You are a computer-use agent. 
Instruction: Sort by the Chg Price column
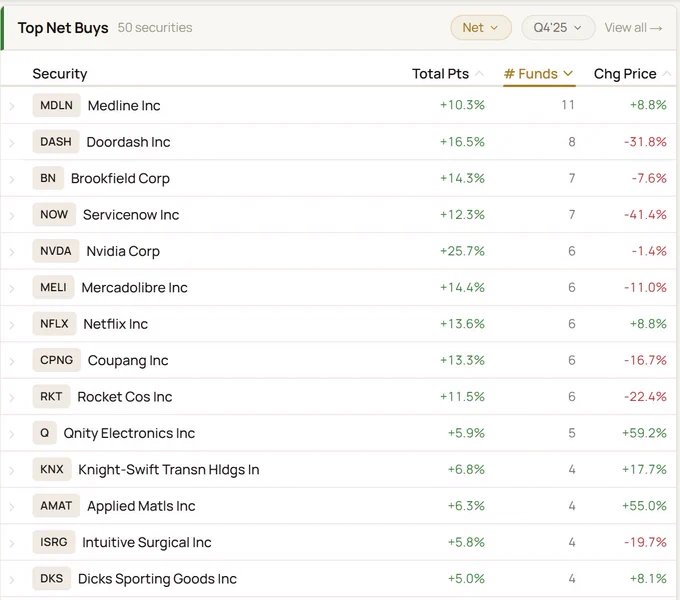coord(632,74)
